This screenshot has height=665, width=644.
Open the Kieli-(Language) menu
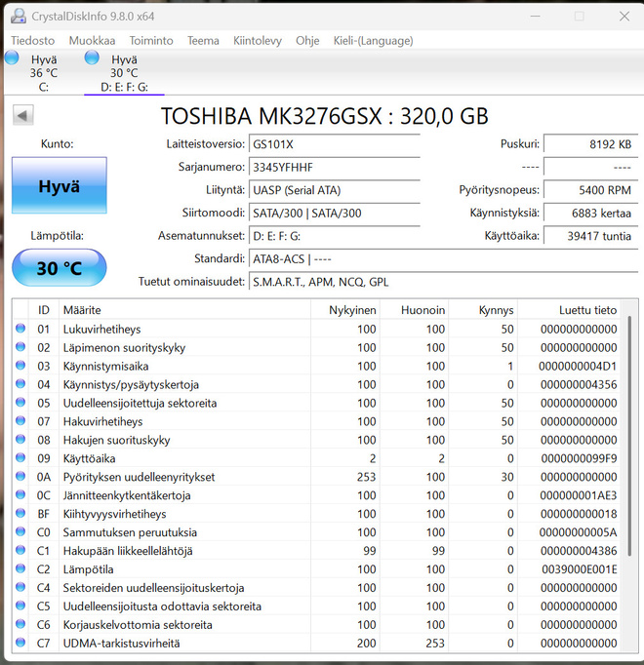point(373,41)
